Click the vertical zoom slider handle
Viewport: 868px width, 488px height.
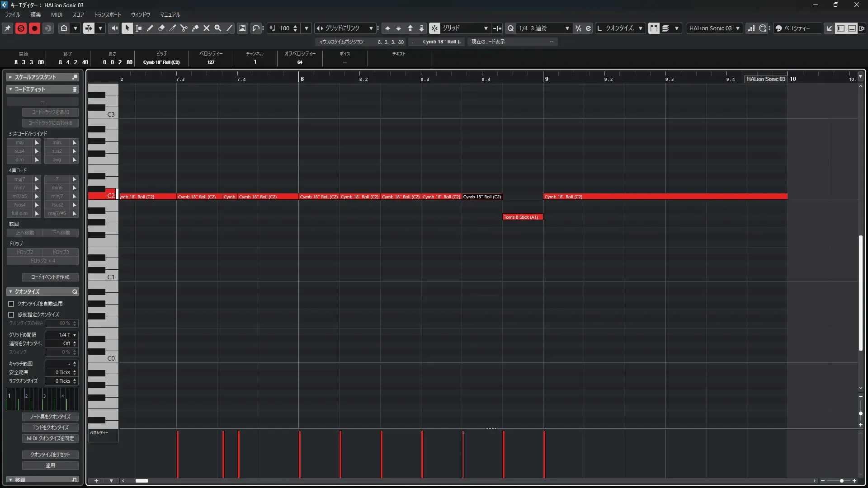pyautogui.click(x=860, y=413)
